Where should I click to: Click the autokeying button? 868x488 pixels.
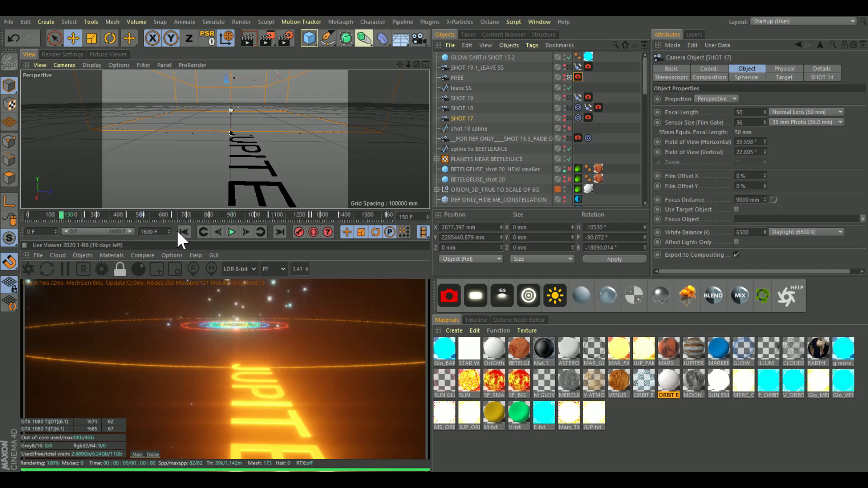tap(313, 232)
